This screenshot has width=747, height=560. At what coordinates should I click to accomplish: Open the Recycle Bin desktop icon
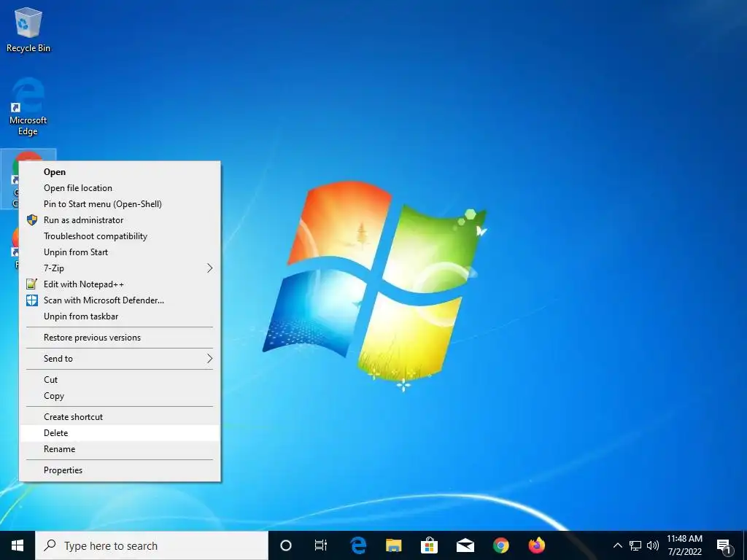click(28, 29)
